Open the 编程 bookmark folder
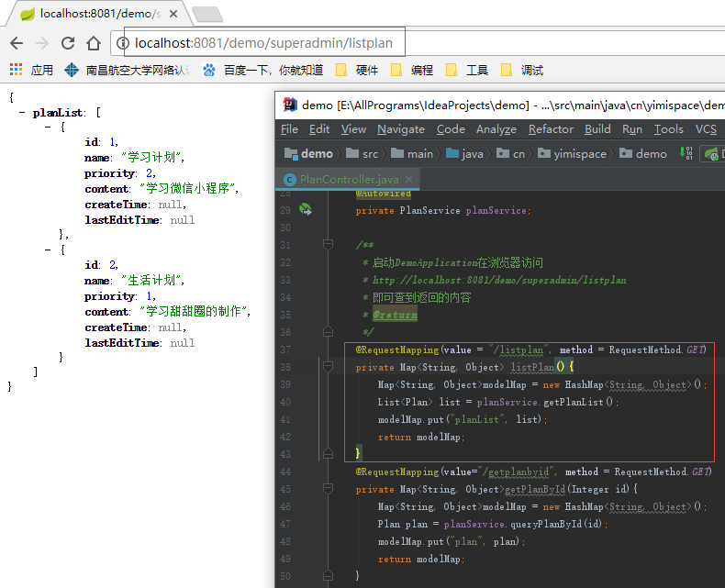The image size is (725, 588). point(412,70)
